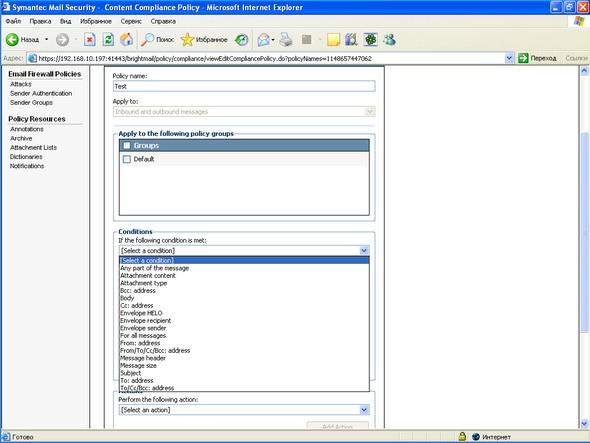
Task: Open Sender Authentication link
Action: click(41, 93)
